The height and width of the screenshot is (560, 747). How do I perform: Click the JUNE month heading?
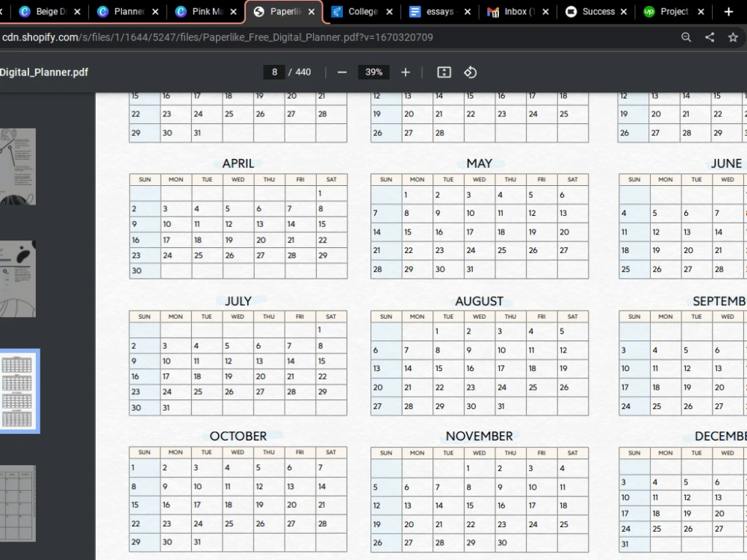(726, 164)
